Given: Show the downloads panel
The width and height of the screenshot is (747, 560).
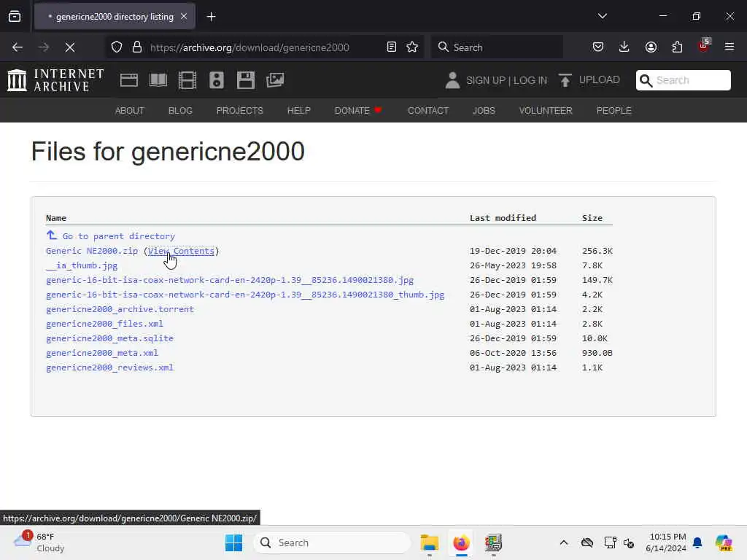Looking at the screenshot, I should click(624, 47).
